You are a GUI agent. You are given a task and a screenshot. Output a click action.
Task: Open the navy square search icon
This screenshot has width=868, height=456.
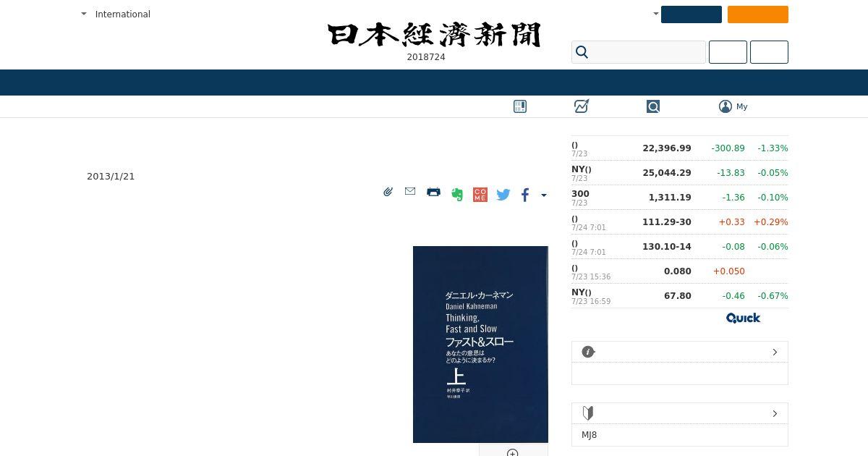(x=653, y=106)
